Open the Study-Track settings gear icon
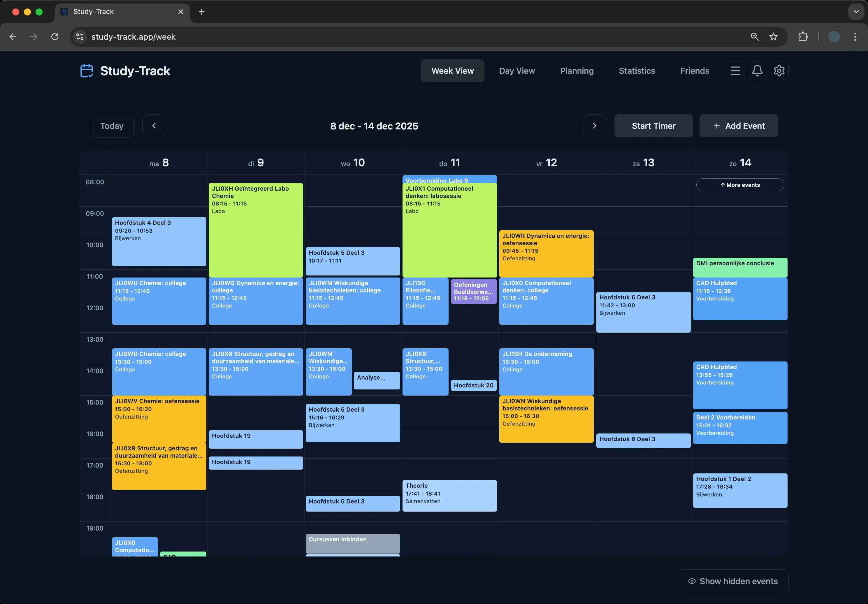The width and height of the screenshot is (868, 604). (x=779, y=70)
